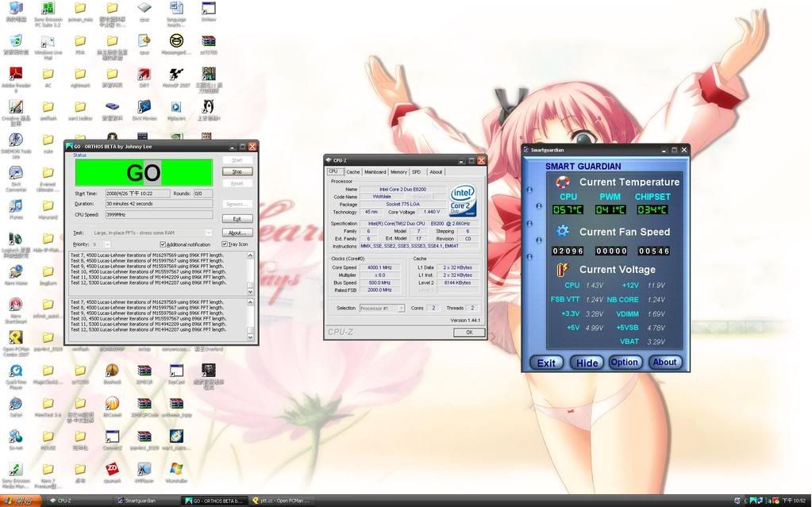Click the About... button in ORTHOS
Image resolution: width=812 pixels, height=507 pixels.
point(237,232)
